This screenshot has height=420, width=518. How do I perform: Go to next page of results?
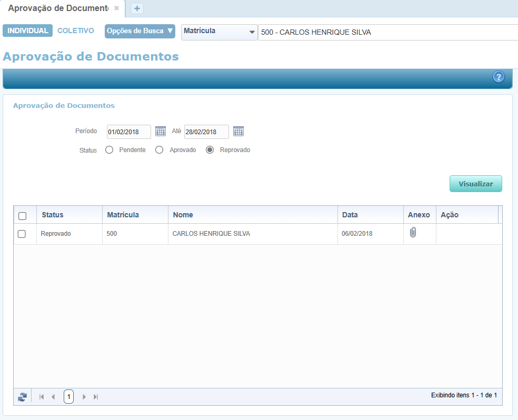[84, 396]
